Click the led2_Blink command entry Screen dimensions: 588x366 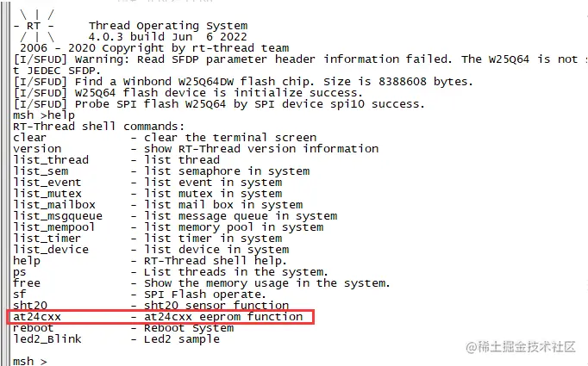(x=47, y=339)
